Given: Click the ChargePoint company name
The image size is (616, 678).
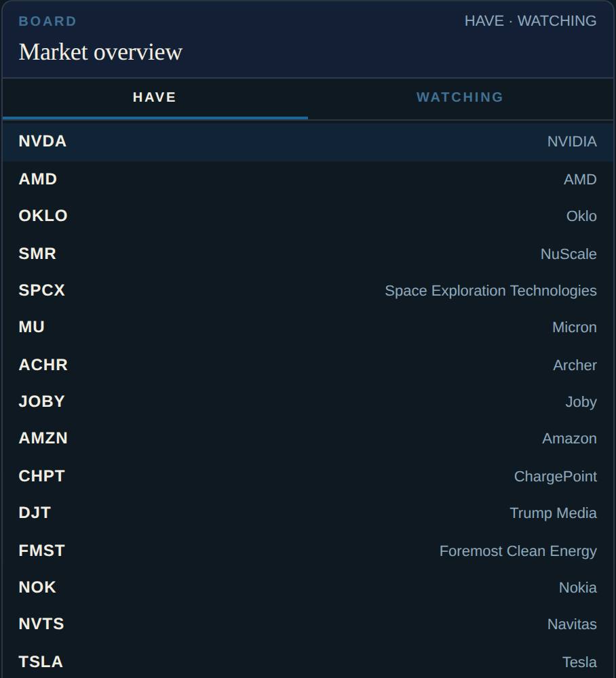Looking at the screenshot, I should click(x=556, y=477).
